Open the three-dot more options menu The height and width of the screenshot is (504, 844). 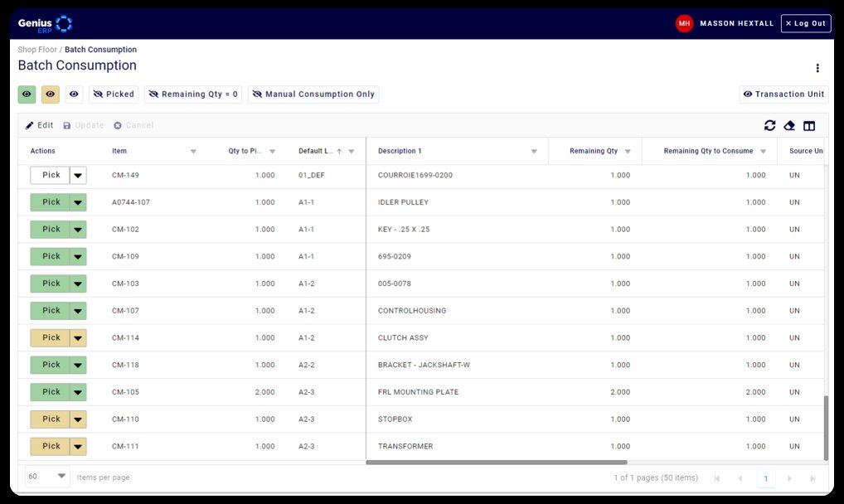click(817, 69)
